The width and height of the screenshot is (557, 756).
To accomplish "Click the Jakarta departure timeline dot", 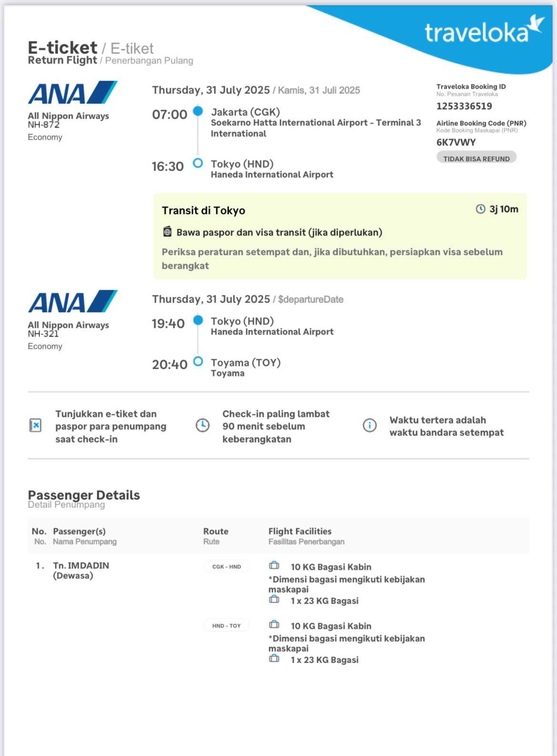I will 198,111.
